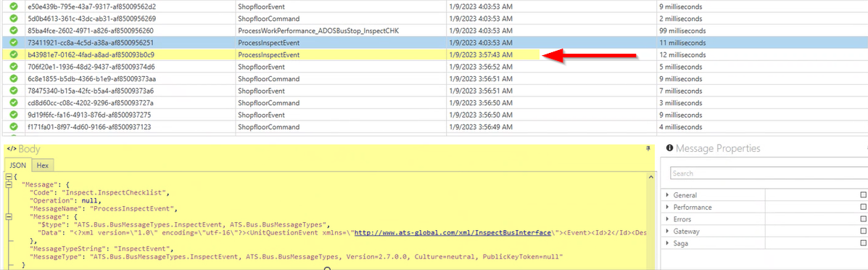
Task: Click the Message Properties info icon
Action: 669,149
